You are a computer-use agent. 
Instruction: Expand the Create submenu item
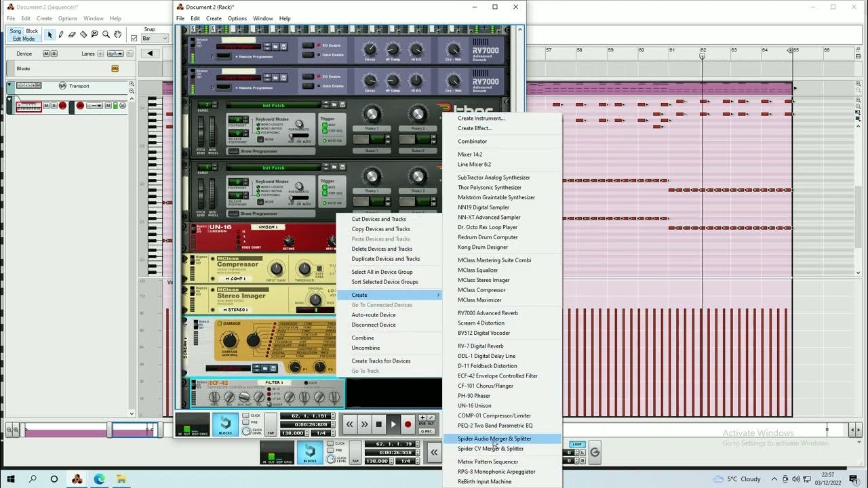pyautogui.click(x=389, y=295)
